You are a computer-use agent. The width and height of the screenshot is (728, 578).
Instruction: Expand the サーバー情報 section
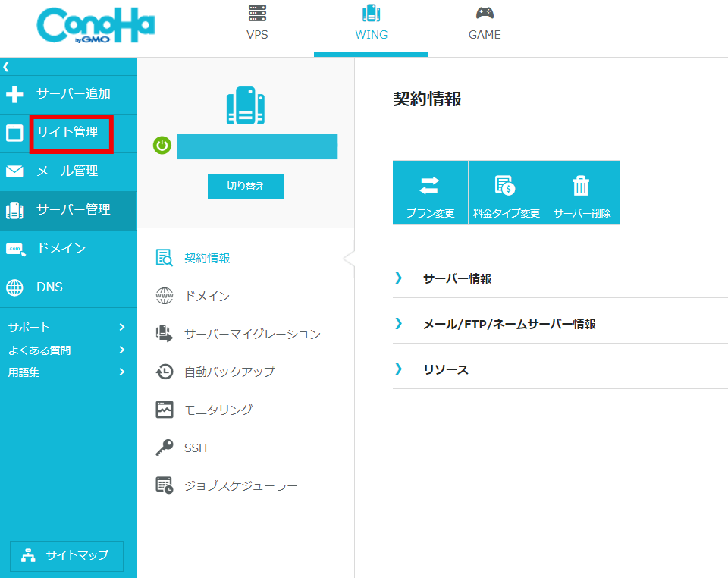click(x=457, y=278)
